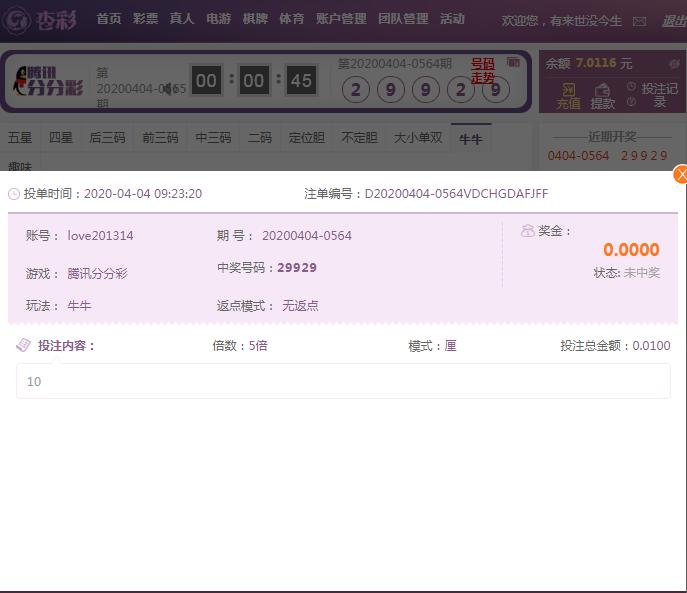
Task: Click the 投注内容 ticket icon
Action: click(24, 345)
